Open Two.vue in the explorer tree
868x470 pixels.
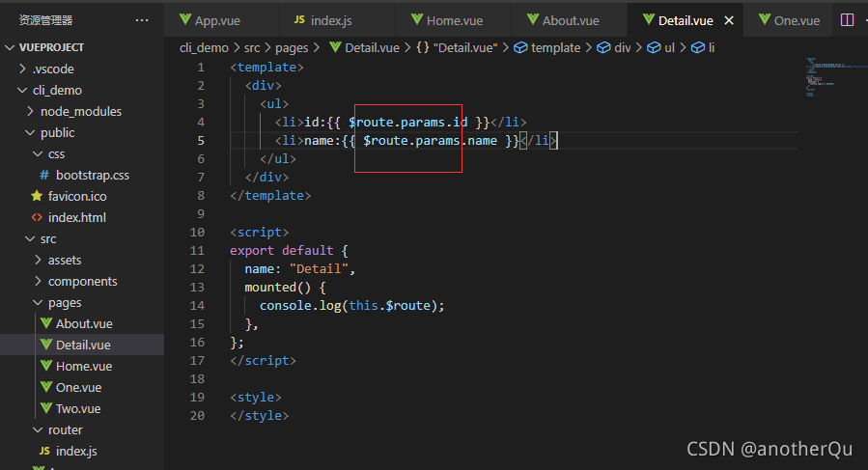82,408
